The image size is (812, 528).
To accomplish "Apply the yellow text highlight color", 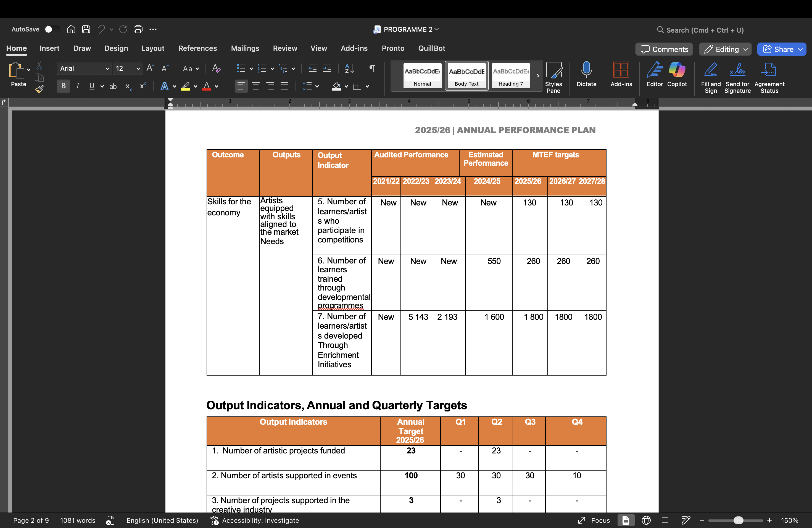I will [186, 86].
